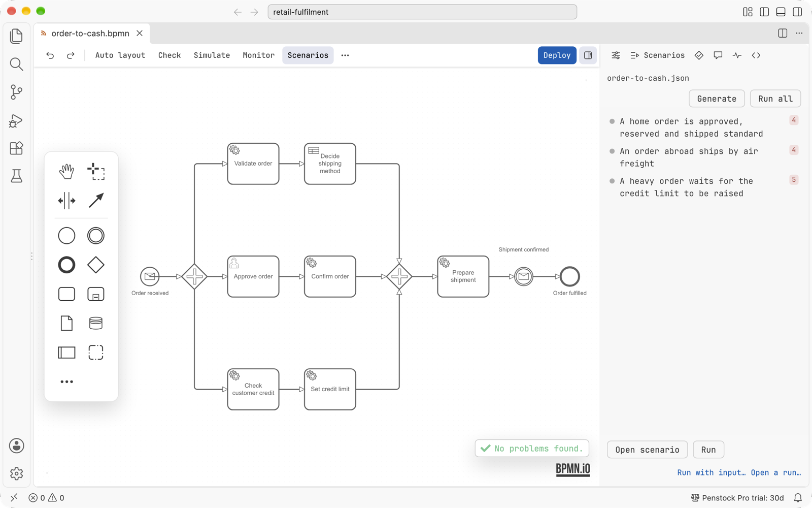Viewport: 812px width, 508px height.
Task: Open the Testing flask view
Action: pyautogui.click(x=16, y=176)
